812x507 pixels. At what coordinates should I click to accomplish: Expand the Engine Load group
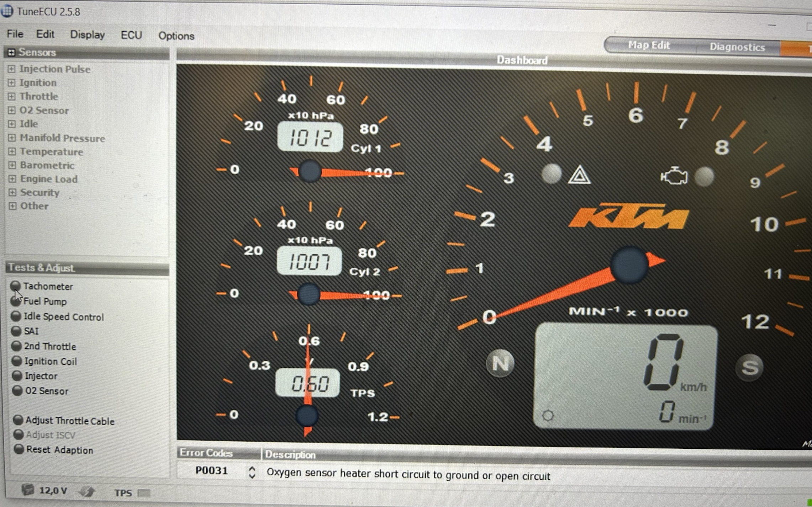[12, 178]
